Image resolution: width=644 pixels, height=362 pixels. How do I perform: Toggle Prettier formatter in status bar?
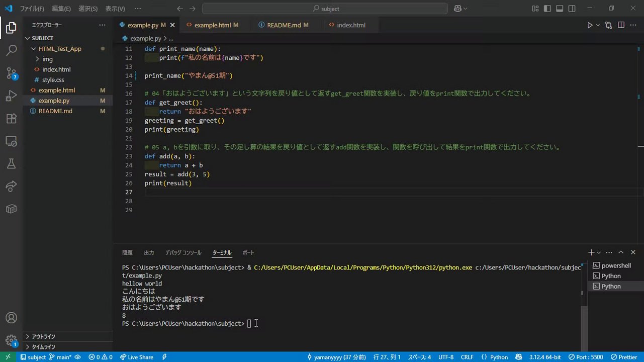pyautogui.click(x=624, y=357)
